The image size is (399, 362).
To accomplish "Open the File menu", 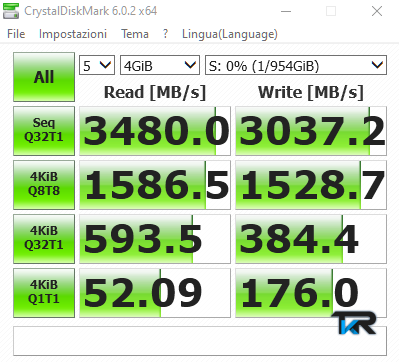I will tap(16, 34).
